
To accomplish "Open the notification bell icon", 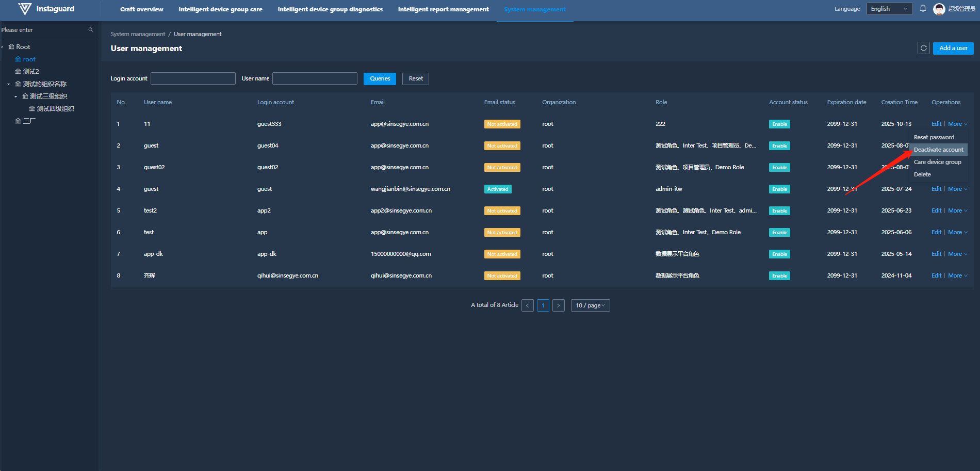I will point(923,9).
